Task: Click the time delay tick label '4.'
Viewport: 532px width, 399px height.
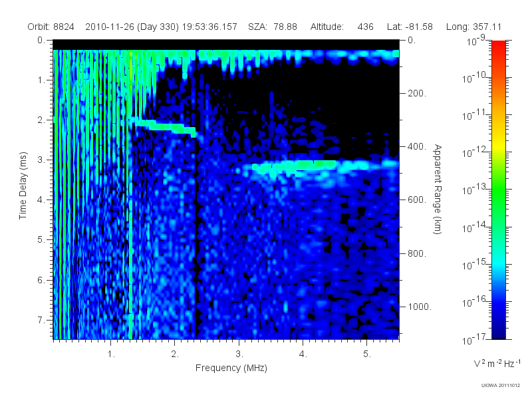Action: point(41,200)
